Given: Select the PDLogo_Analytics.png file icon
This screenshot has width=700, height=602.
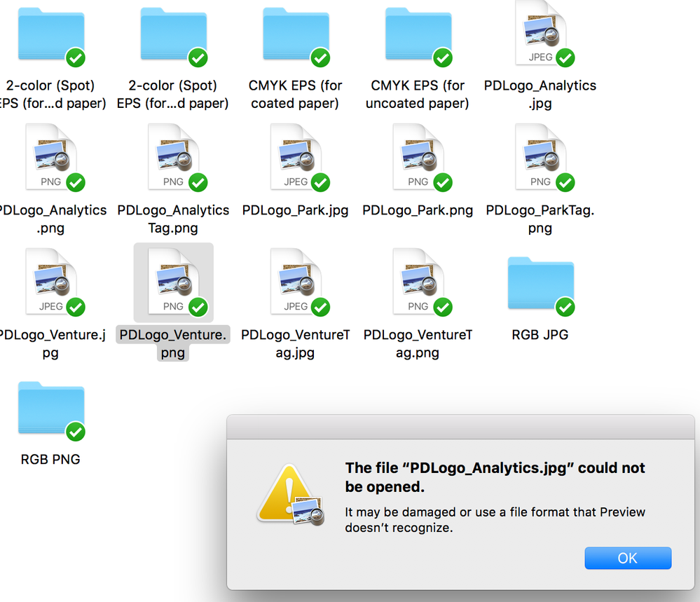Looking at the screenshot, I should 51,157.
